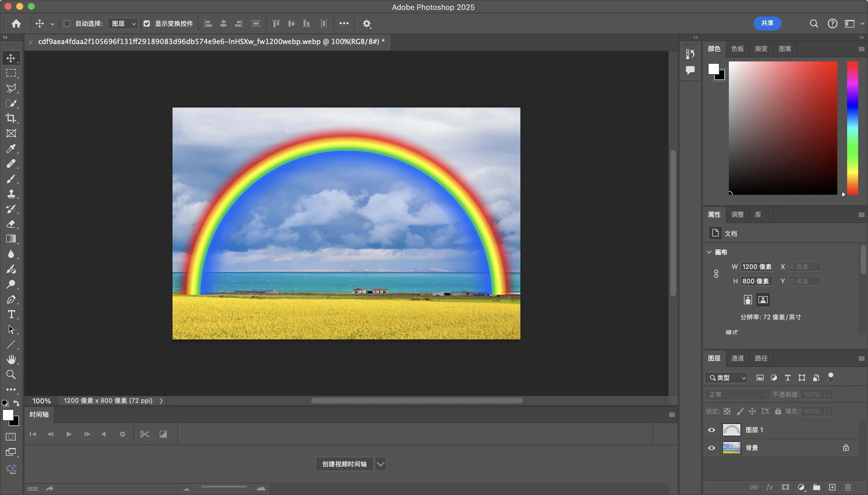Screen dimensions: 868x495
Task: Click the canvas width input field
Action: (x=756, y=267)
